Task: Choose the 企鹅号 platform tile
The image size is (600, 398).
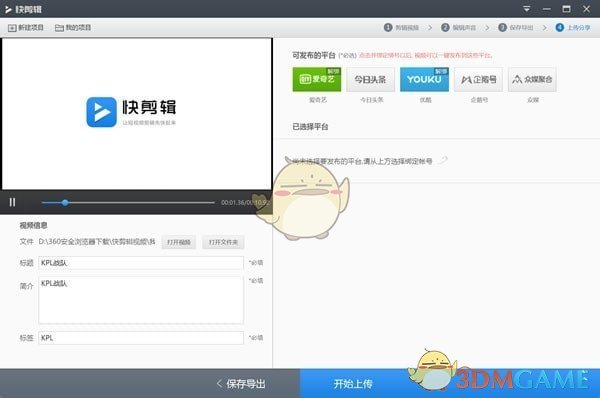Action: pyautogui.click(x=478, y=80)
